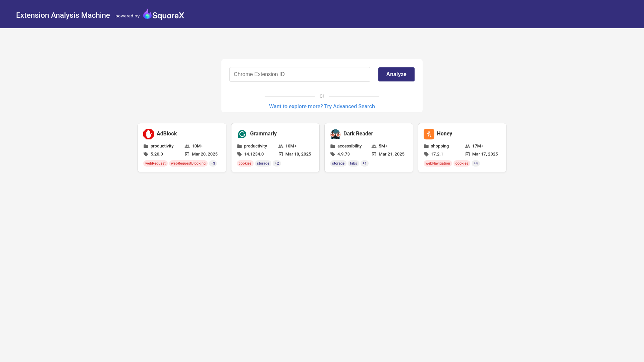The image size is (644, 362).
Task: Click storage chip on Dark Reader card
Action: click(338, 164)
